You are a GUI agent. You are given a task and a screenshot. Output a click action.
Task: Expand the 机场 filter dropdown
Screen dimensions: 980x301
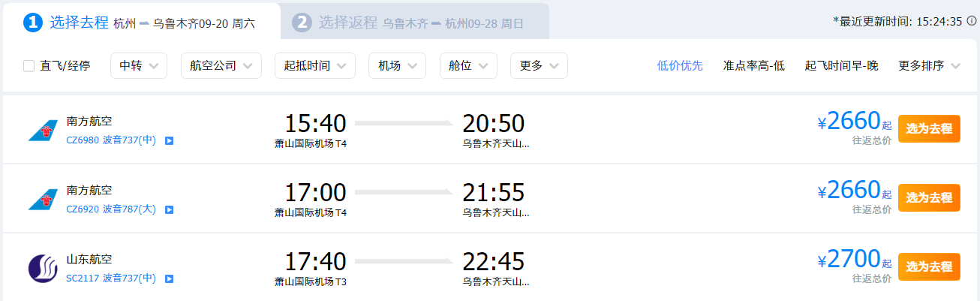(x=397, y=66)
